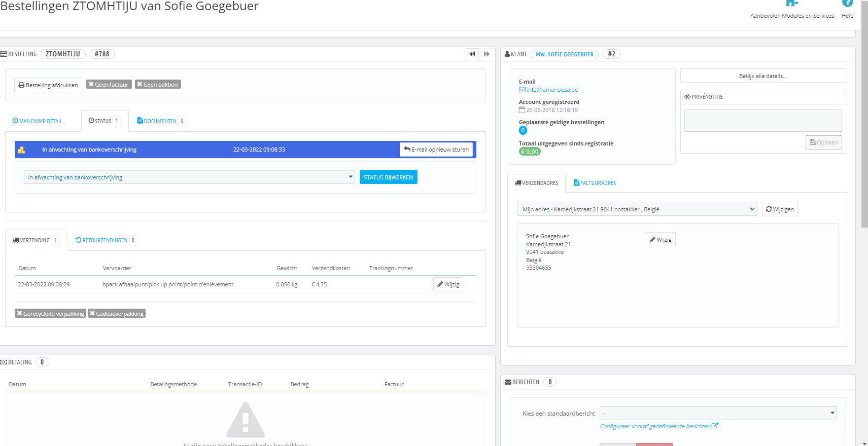Click Opslaan to save private note
This screenshot has height=446, width=868.
point(824,142)
